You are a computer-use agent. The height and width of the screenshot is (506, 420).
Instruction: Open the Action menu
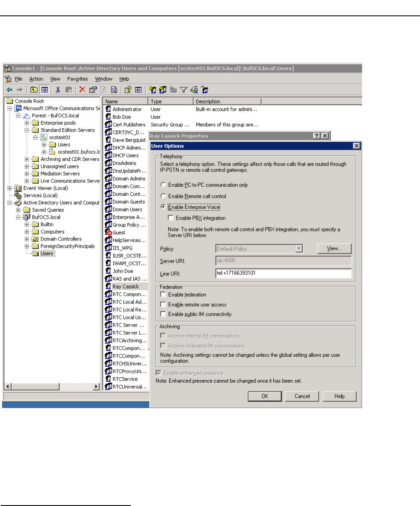(36, 79)
